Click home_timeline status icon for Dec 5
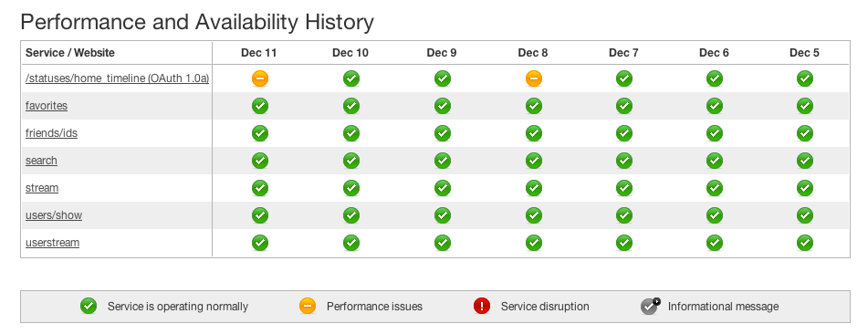Viewport: 868px width, 334px height. click(x=805, y=78)
